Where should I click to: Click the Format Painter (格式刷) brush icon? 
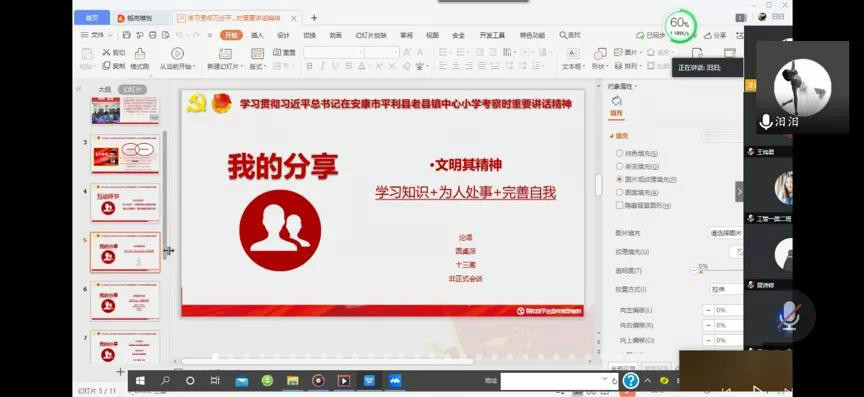(x=140, y=53)
